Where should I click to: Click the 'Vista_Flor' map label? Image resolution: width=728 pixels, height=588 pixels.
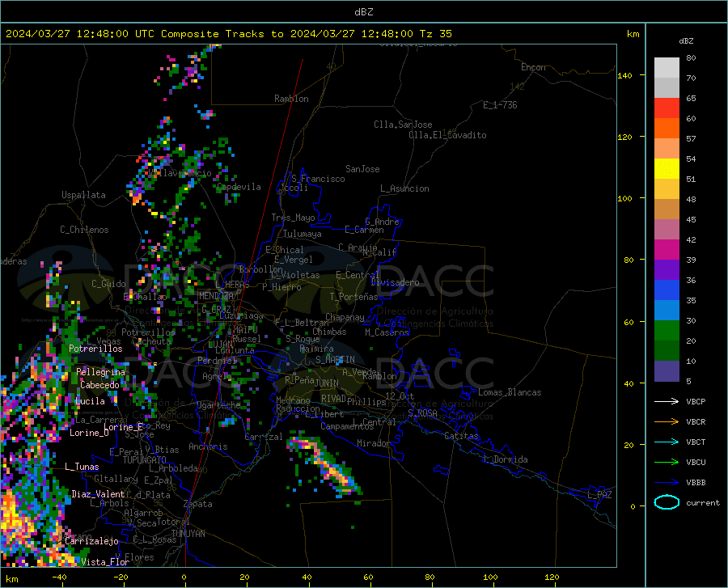(105, 562)
